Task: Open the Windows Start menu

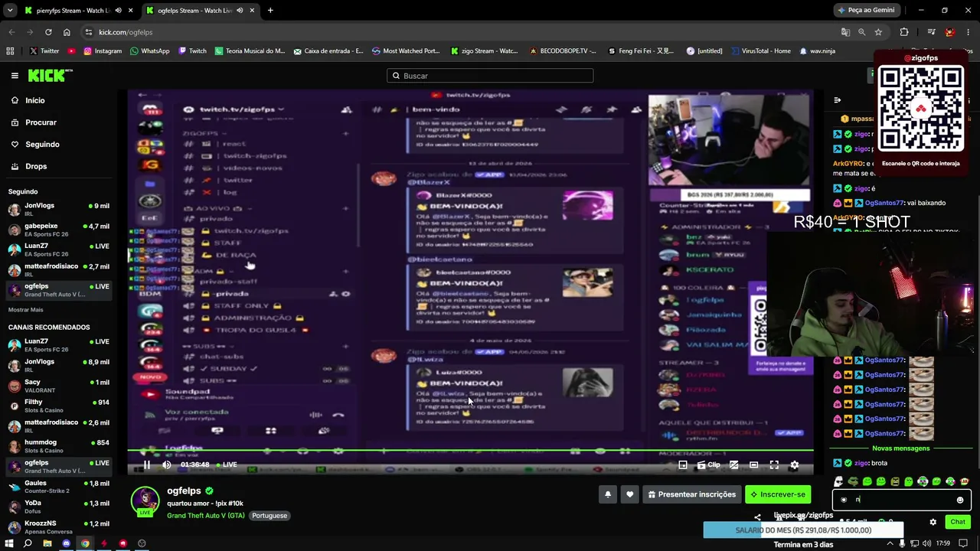Action: [x=8, y=543]
